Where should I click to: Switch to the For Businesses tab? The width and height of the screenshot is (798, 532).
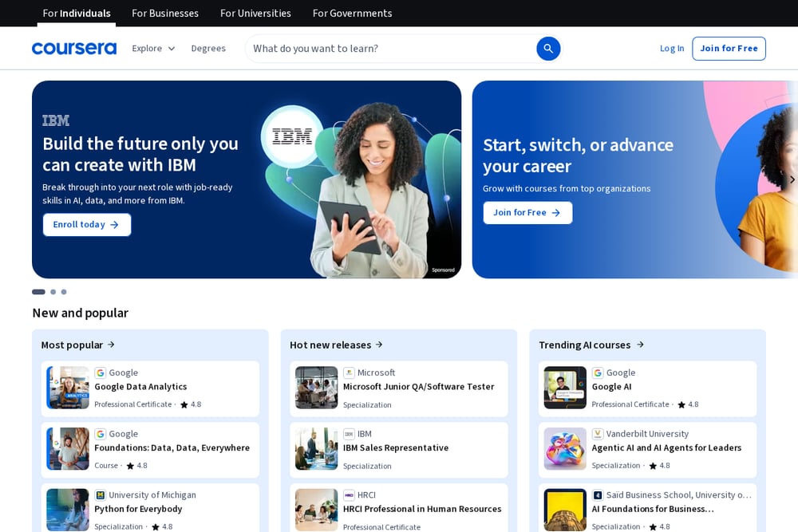[x=165, y=14]
